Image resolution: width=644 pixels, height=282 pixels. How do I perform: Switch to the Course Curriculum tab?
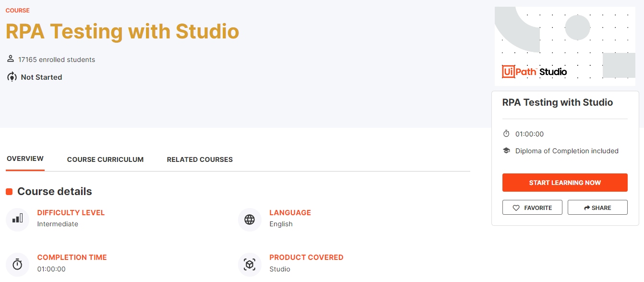(105, 159)
